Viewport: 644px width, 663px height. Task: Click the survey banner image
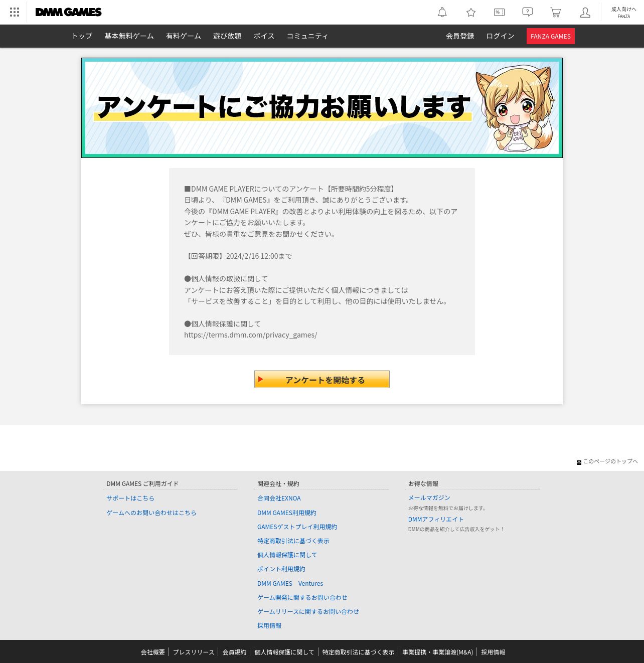(x=322, y=108)
